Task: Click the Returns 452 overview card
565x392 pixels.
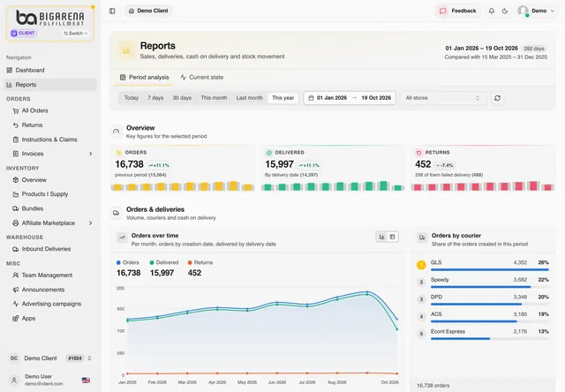Action: (483, 169)
